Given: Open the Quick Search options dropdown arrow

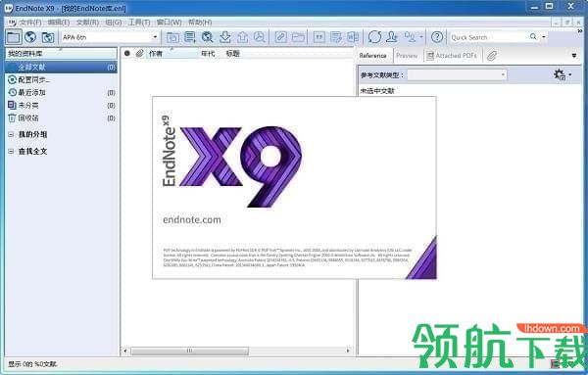Looking at the screenshot, I should [543, 36].
